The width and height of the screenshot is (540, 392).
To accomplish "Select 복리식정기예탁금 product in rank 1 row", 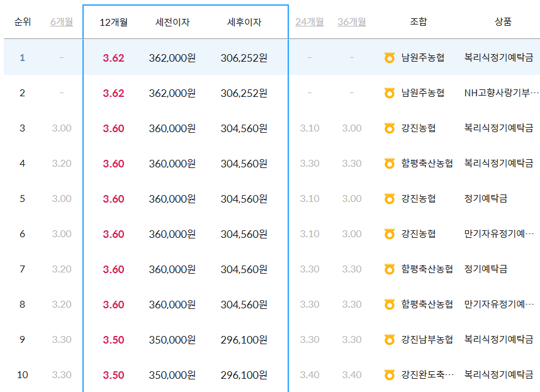I will coord(498,57).
